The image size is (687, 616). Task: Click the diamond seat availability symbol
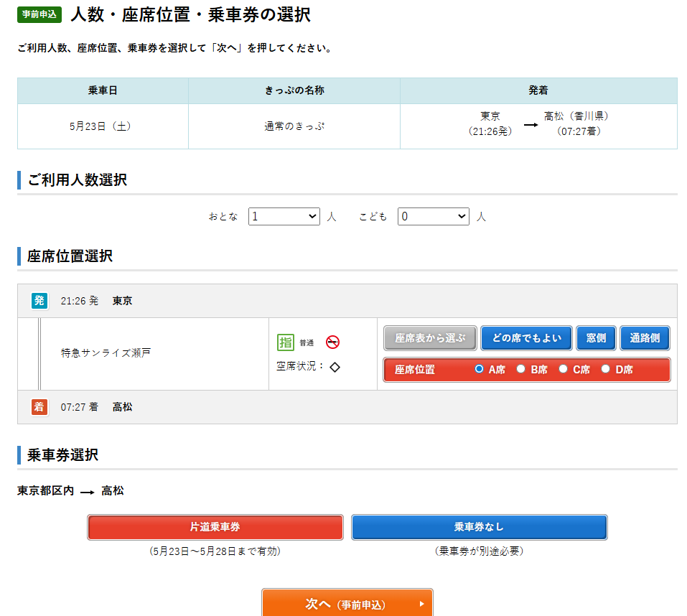(x=335, y=367)
